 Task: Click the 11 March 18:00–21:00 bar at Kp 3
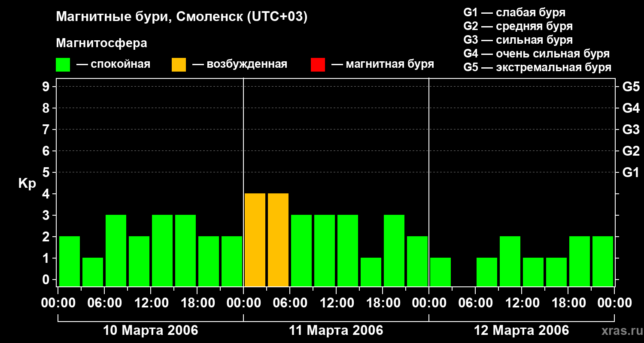tap(394, 251)
